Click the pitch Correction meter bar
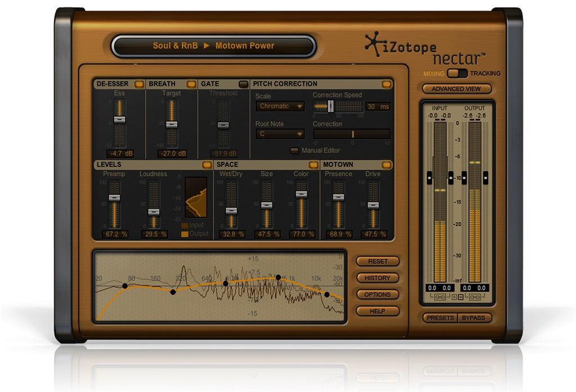This screenshot has height=392, width=576. 352,134
